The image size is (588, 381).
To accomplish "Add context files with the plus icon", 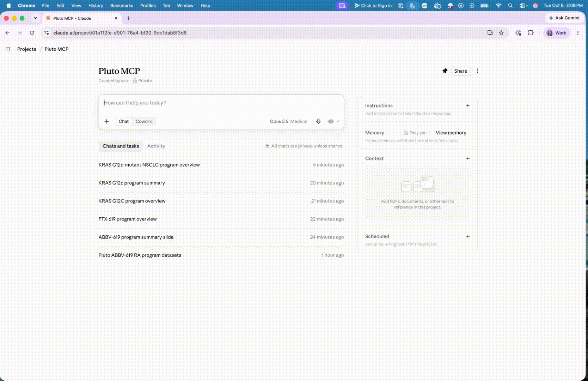I will coord(468,158).
